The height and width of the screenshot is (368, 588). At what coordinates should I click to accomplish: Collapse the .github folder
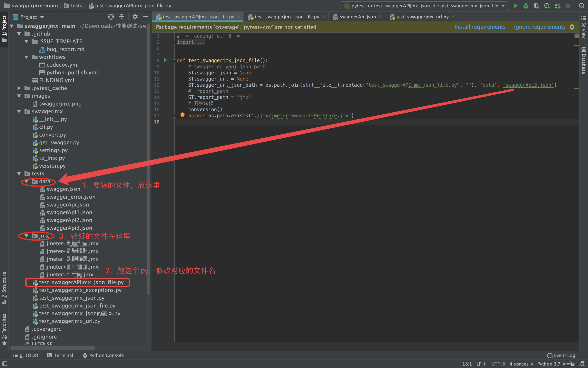pos(19,34)
